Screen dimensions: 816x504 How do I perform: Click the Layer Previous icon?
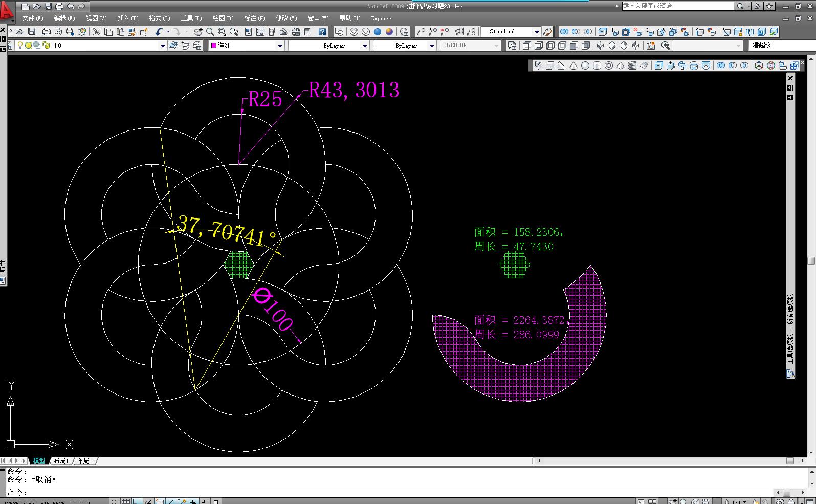point(185,46)
